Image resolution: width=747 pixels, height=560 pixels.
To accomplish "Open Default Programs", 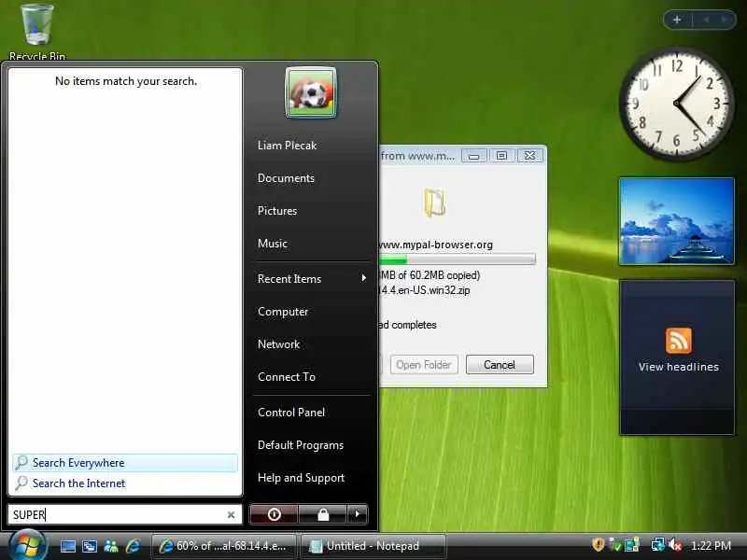I will pyautogui.click(x=301, y=445).
